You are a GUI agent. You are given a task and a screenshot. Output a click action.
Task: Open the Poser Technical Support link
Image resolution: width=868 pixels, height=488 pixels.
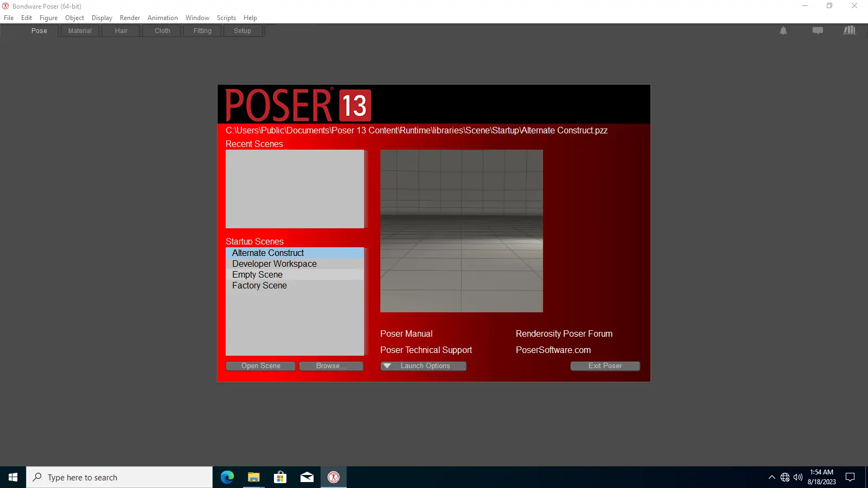[x=426, y=350]
